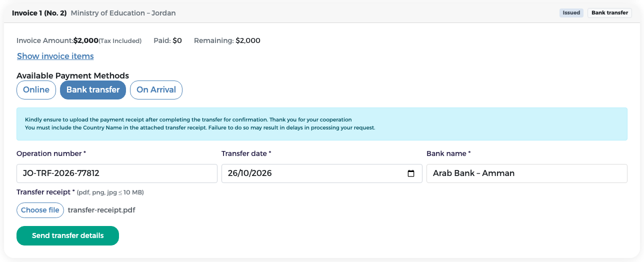The height and width of the screenshot is (262, 644).
Task: Click the Choose file button
Action: [x=40, y=210]
